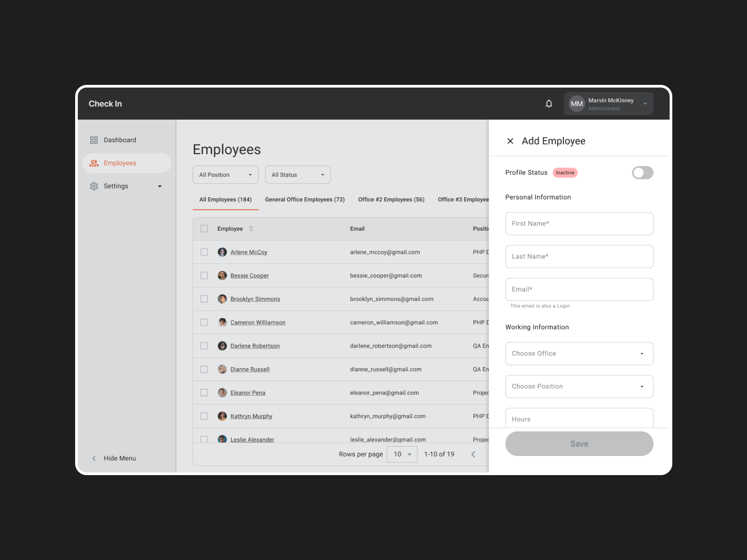Sort by the Employee column arrows
747x560 pixels.
coord(251,228)
